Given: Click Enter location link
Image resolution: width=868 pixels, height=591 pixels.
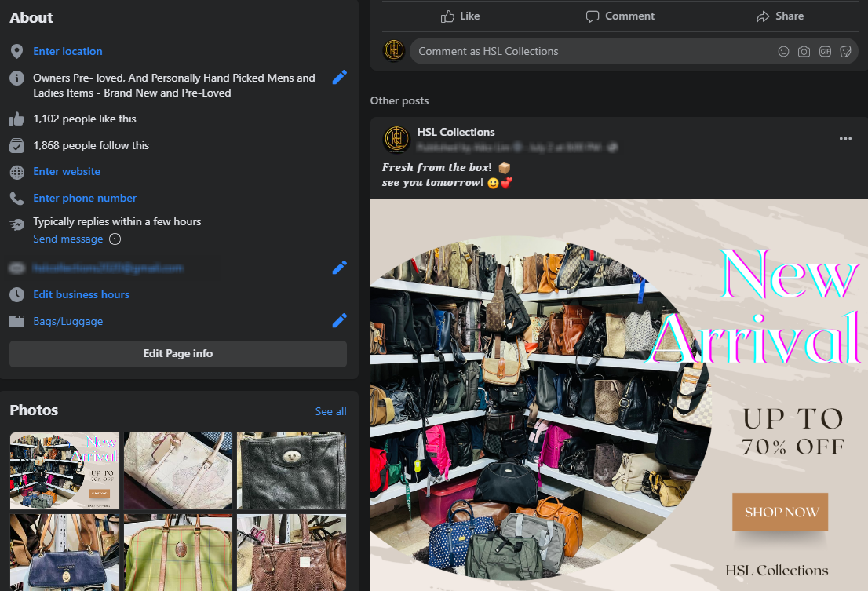Looking at the screenshot, I should (67, 52).
